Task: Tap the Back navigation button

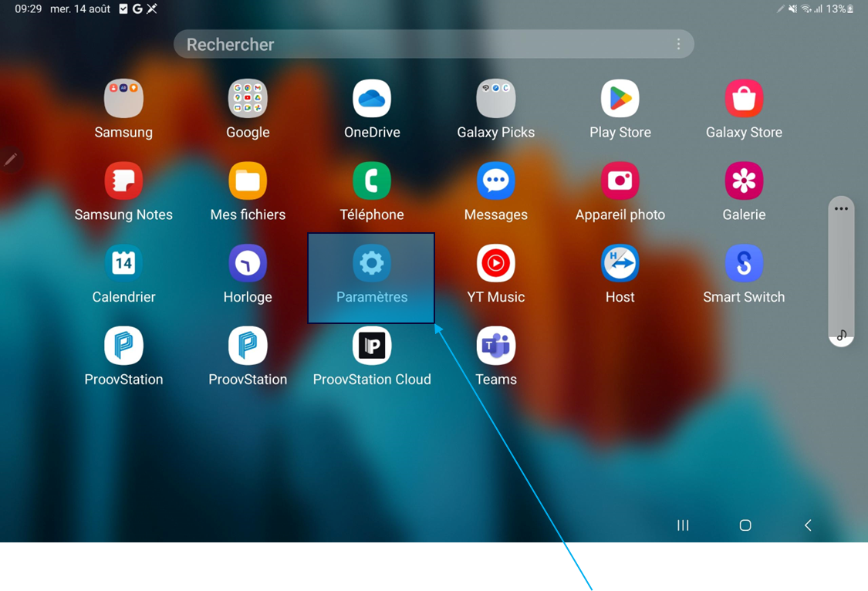Action: click(x=808, y=525)
